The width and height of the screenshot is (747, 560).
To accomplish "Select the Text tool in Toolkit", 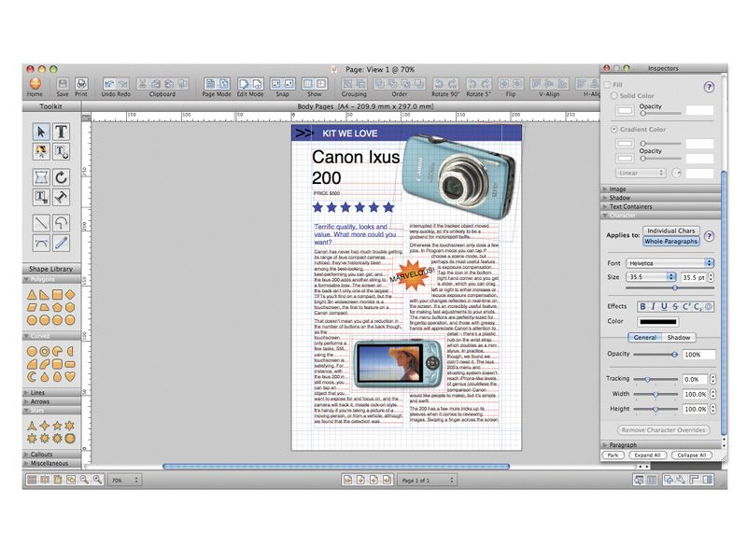I will pos(61,132).
